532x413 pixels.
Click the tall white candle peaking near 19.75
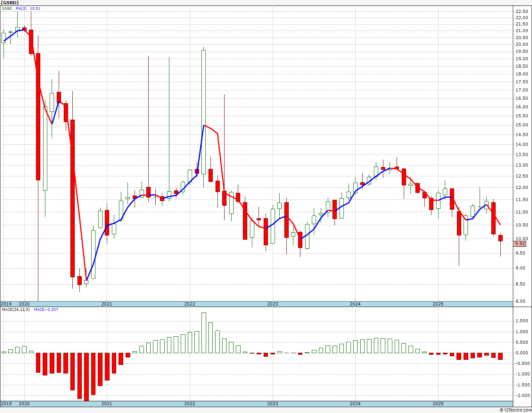pyautogui.click(x=203, y=112)
